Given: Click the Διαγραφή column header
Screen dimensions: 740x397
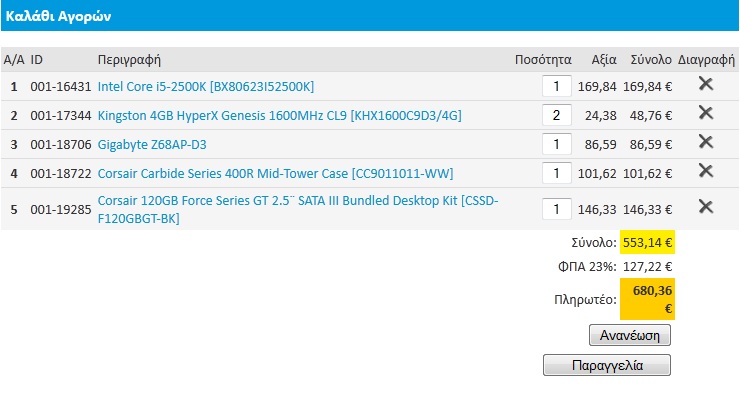Looking at the screenshot, I should coord(706,60).
